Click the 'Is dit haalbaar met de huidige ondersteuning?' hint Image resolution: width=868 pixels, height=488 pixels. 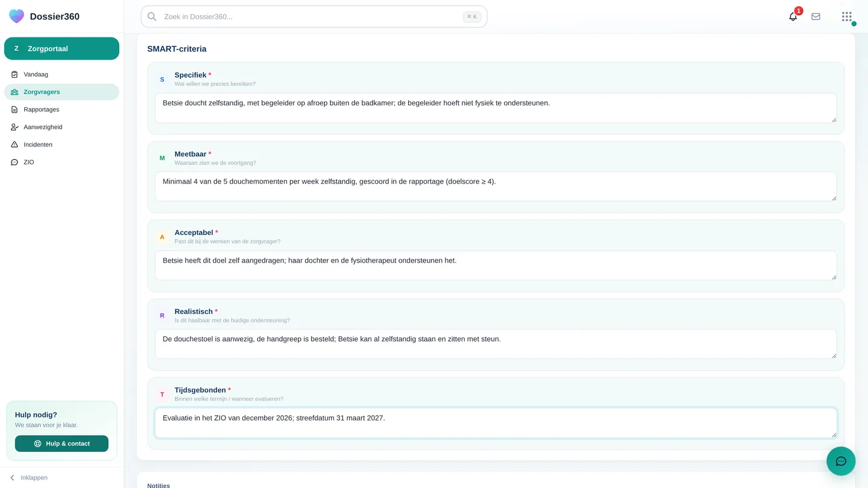[232, 321]
